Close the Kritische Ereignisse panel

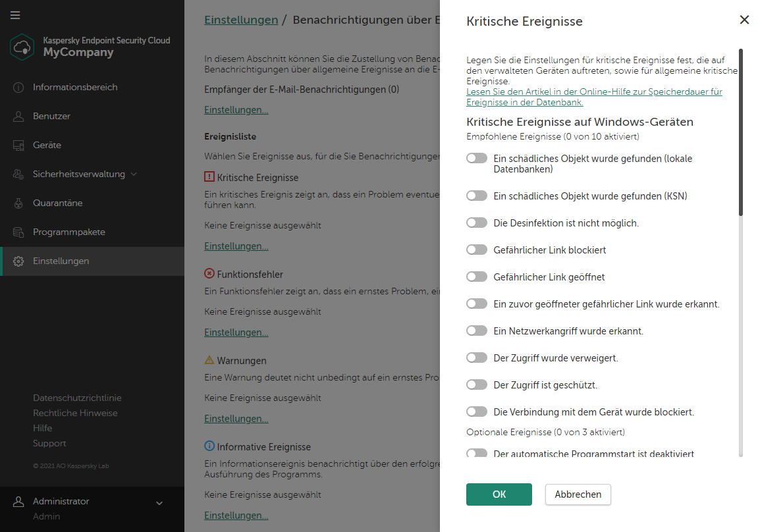click(x=744, y=20)
